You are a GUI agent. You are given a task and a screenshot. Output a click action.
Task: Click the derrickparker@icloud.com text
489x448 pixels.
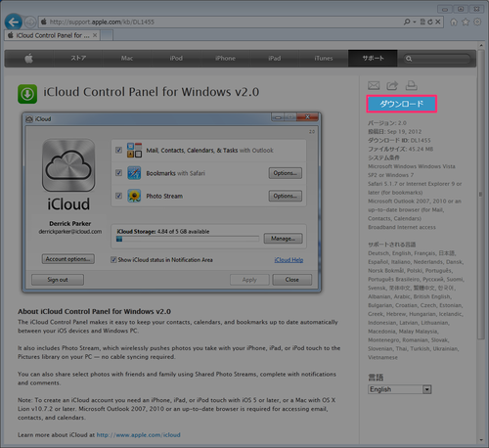coord(70,232)
